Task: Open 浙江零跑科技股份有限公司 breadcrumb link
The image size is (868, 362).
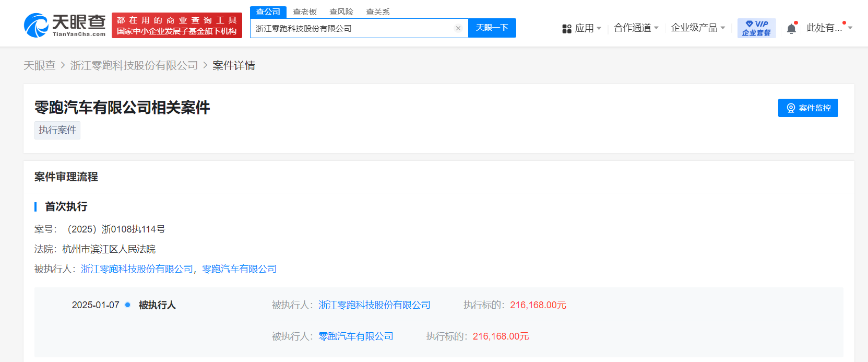Action: click(x=134, y=65)
